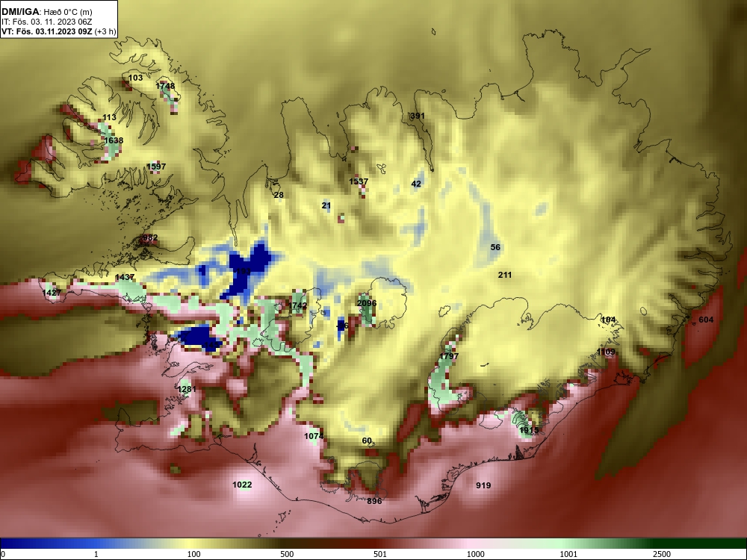Click the map value 919
This screenshot has width=747, height=560.
(x=483, y=485)
